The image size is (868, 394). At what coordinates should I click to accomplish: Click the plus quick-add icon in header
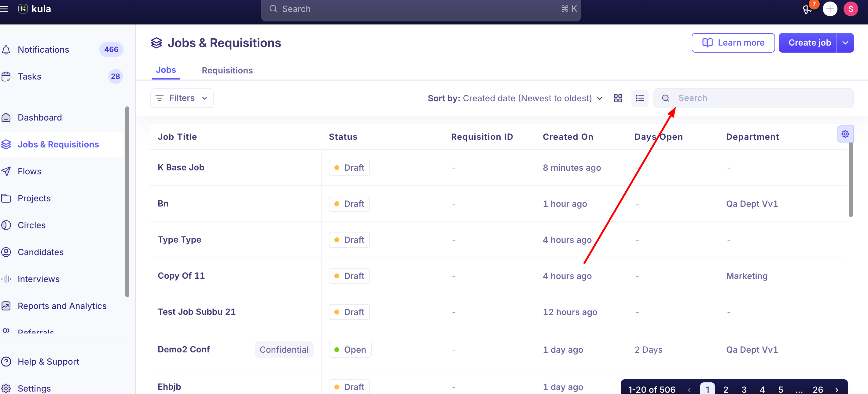tap(829, 9)
